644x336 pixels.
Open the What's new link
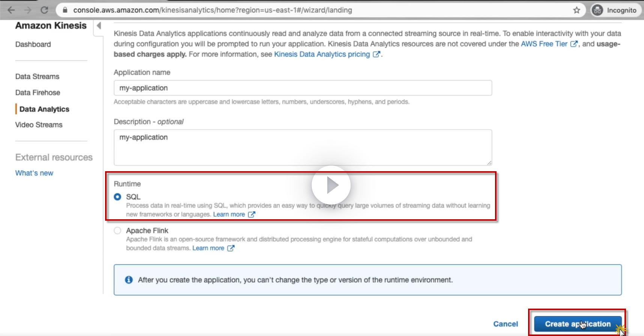point(34,173)
